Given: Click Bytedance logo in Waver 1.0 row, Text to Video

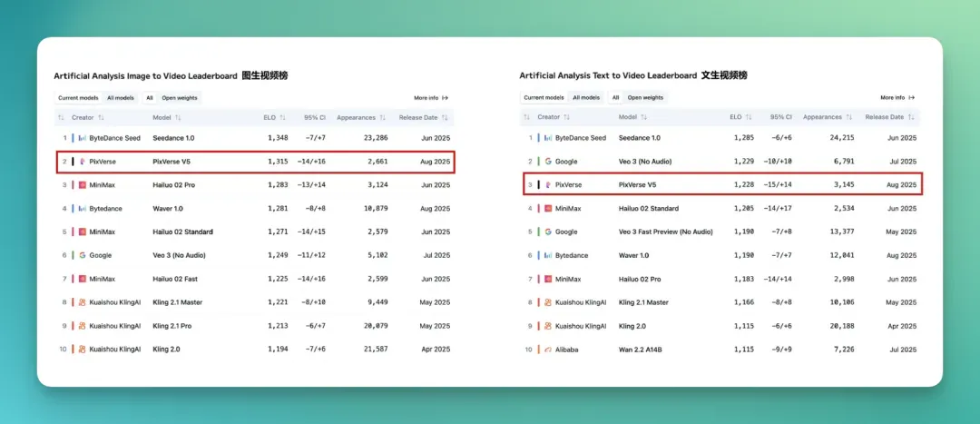Looking at the screenshot, I should [x=548, y=255].
